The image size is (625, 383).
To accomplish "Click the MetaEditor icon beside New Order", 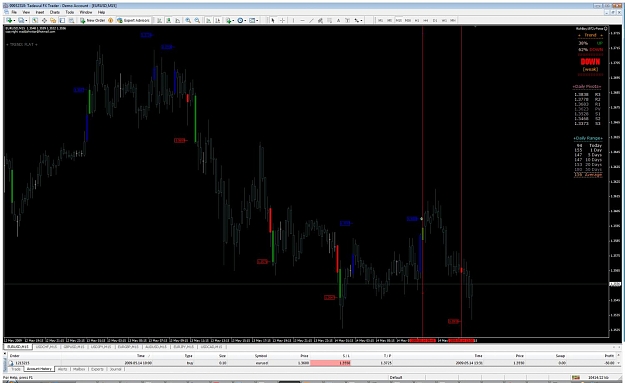I will click(110, 20).
